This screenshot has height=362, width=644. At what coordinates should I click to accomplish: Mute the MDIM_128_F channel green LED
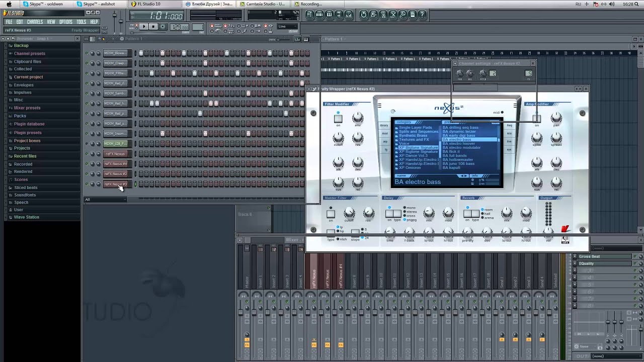pos(87,144)
